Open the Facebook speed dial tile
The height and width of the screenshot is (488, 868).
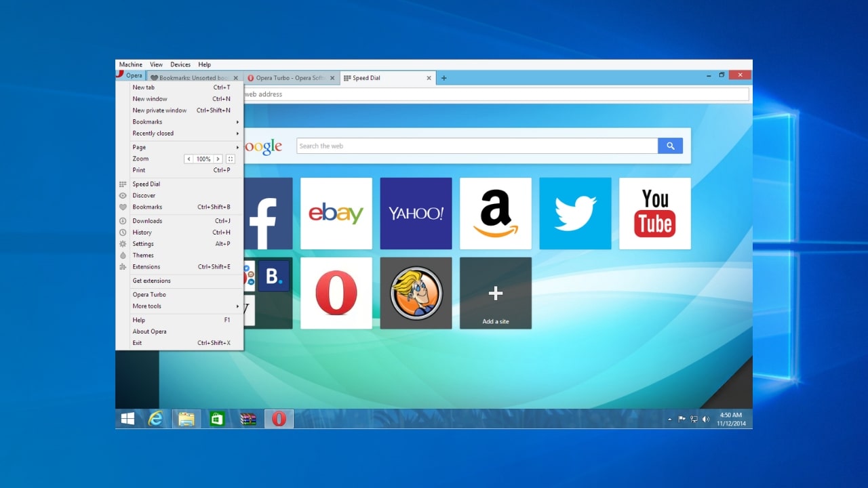coord(268,213)
